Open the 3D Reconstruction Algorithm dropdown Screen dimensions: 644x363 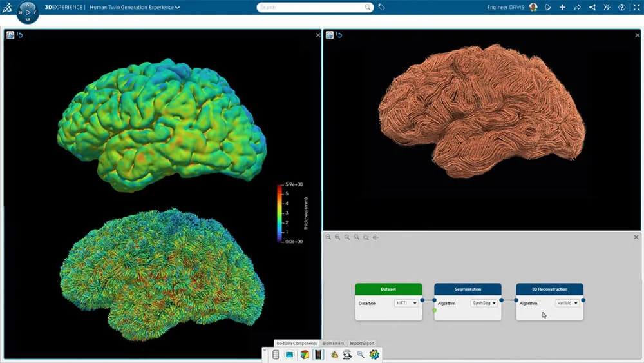point(567,303)
